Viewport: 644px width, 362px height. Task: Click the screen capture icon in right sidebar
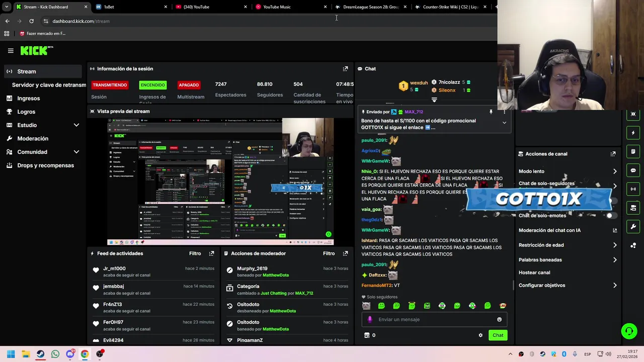click(x=633, y=114)
